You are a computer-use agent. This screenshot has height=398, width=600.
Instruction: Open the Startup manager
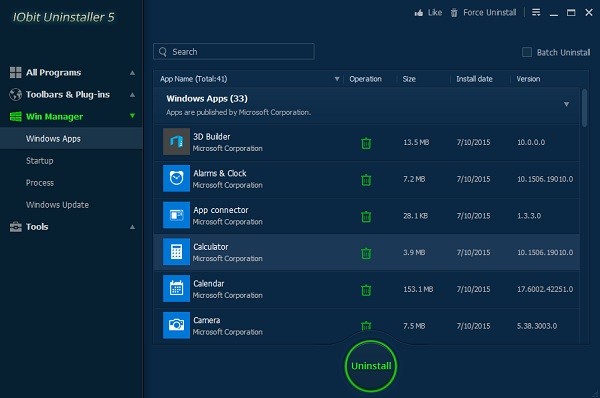tap(39, 161)
